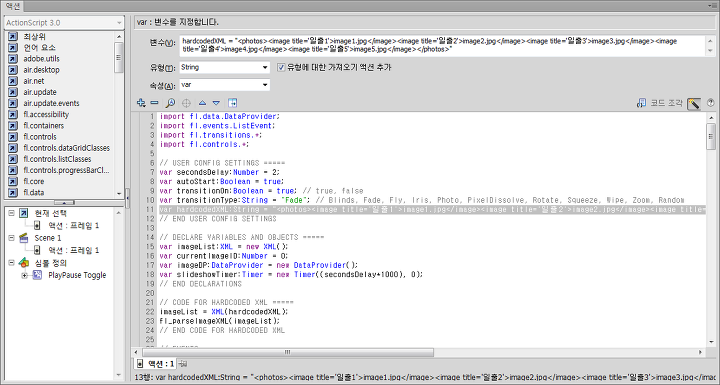Click inside the 변수 value input field

coord(443,45)
